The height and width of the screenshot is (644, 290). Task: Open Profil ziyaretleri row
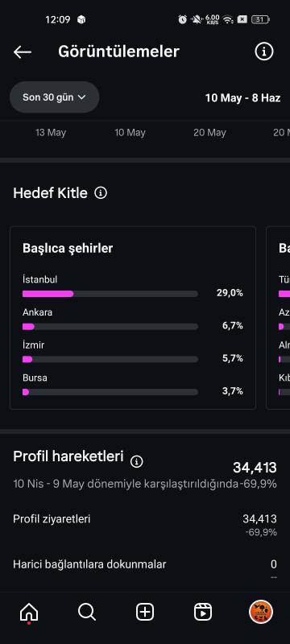click(x=145, y=525)
